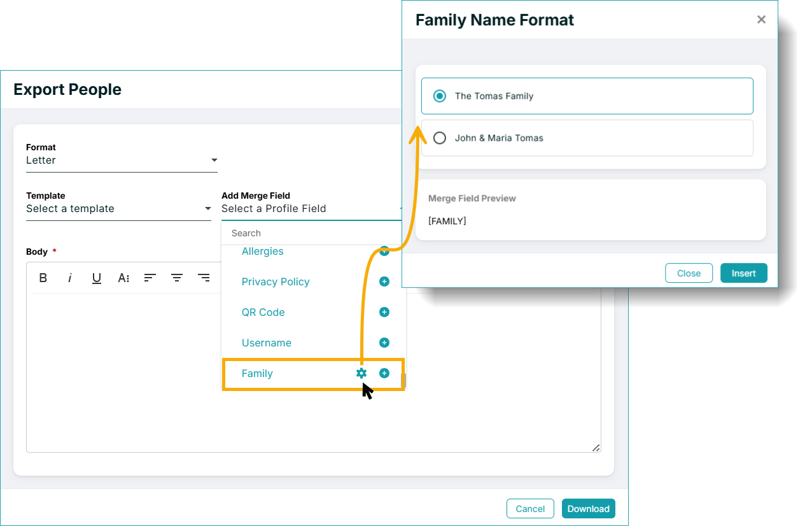
Task: Select The Tomas Family name format
Action: 587,96
